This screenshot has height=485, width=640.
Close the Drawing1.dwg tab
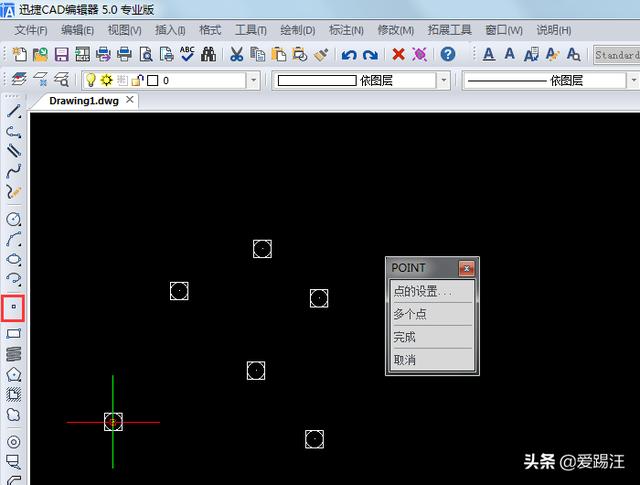[130, 100]
